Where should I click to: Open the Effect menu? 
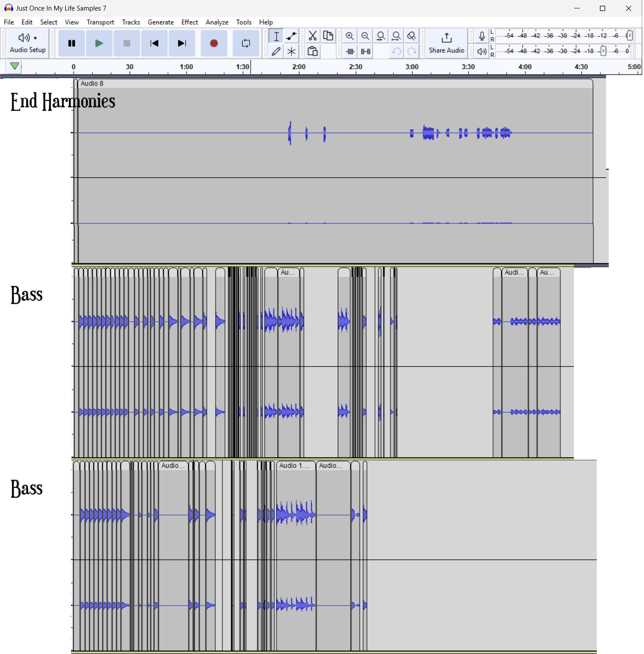point(189,22)
